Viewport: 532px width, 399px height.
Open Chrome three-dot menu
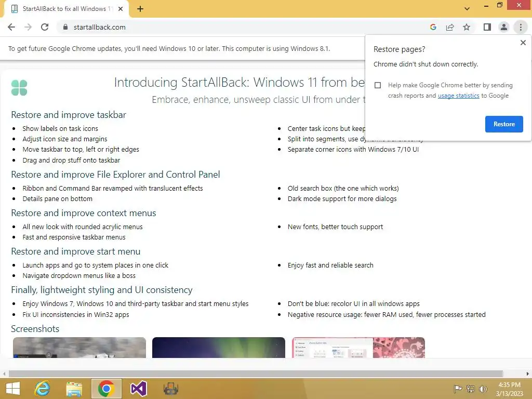click(x=521, y=27)
